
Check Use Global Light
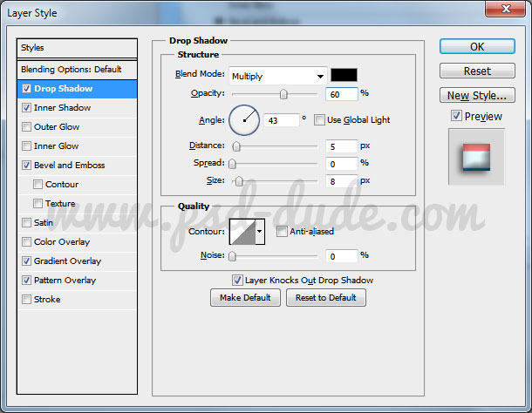pos(319,119)
